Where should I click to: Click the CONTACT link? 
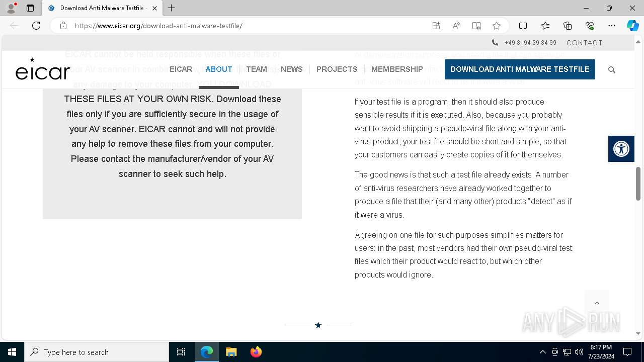(585, 43)
